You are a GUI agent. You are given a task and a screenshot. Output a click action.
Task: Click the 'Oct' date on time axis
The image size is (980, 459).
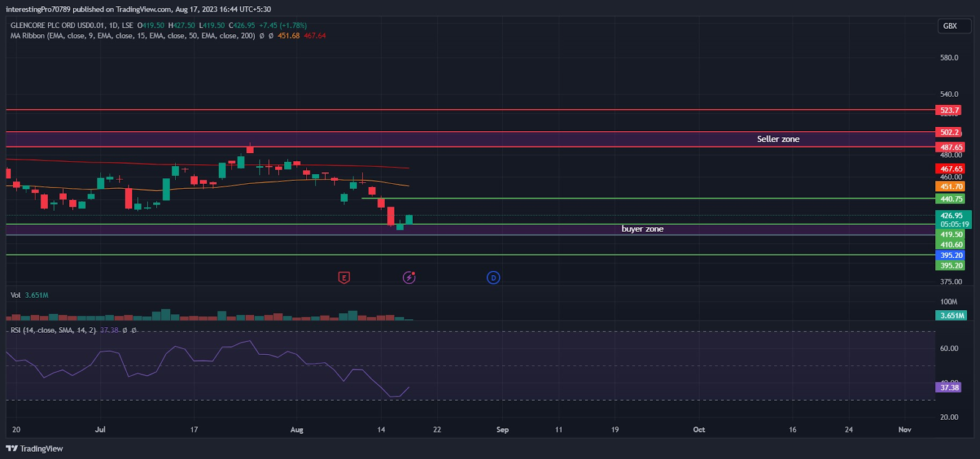(699, 430)
